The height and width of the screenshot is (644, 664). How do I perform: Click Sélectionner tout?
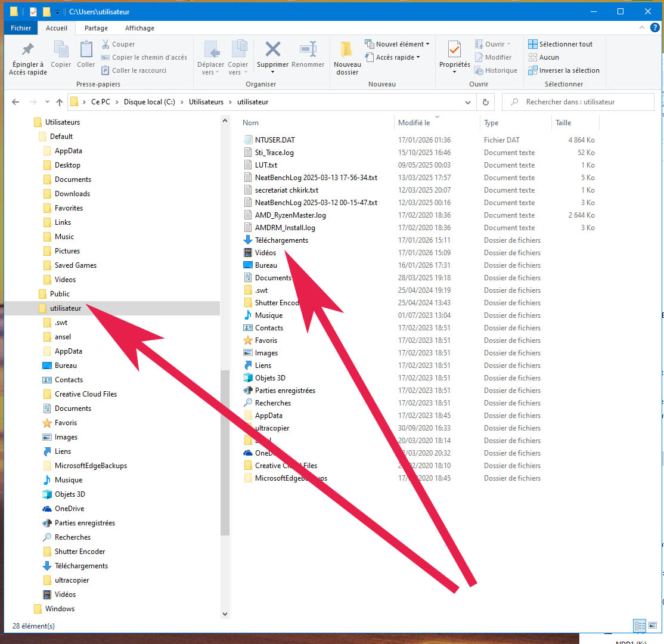point(560,44)
